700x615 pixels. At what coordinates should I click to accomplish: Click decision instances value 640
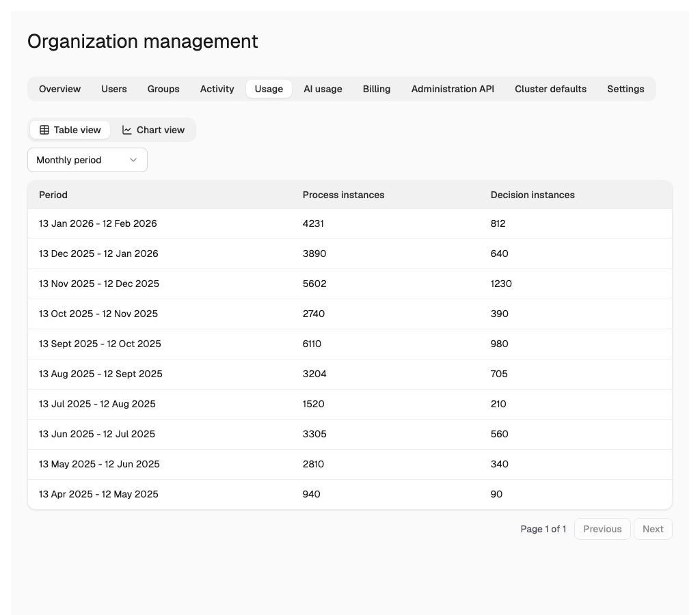[499, 254]
